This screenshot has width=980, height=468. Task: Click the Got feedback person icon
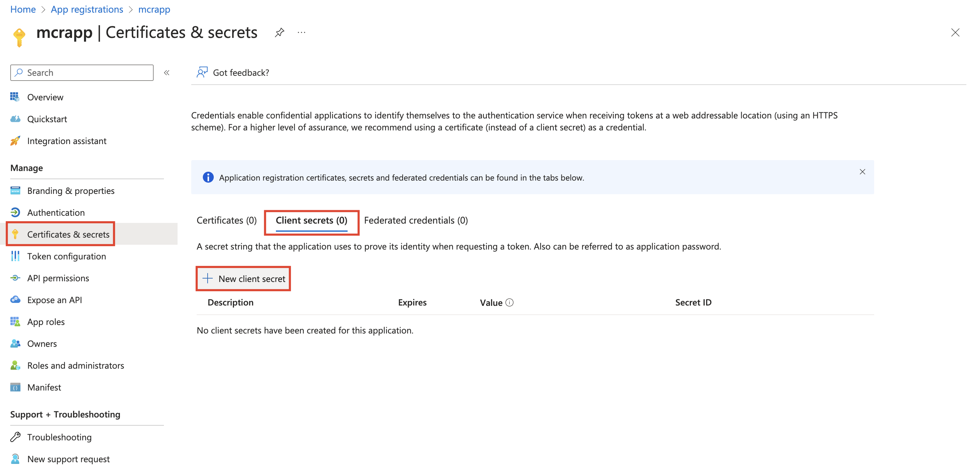(x=201, y=72)
